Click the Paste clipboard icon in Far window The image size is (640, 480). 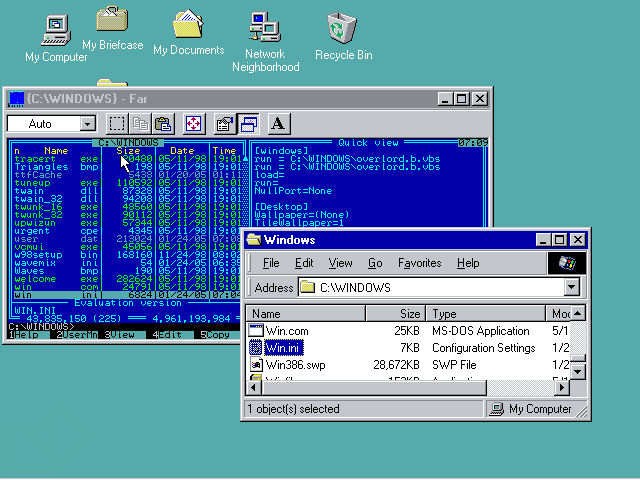pyautogui.click(x=163, y=124)
